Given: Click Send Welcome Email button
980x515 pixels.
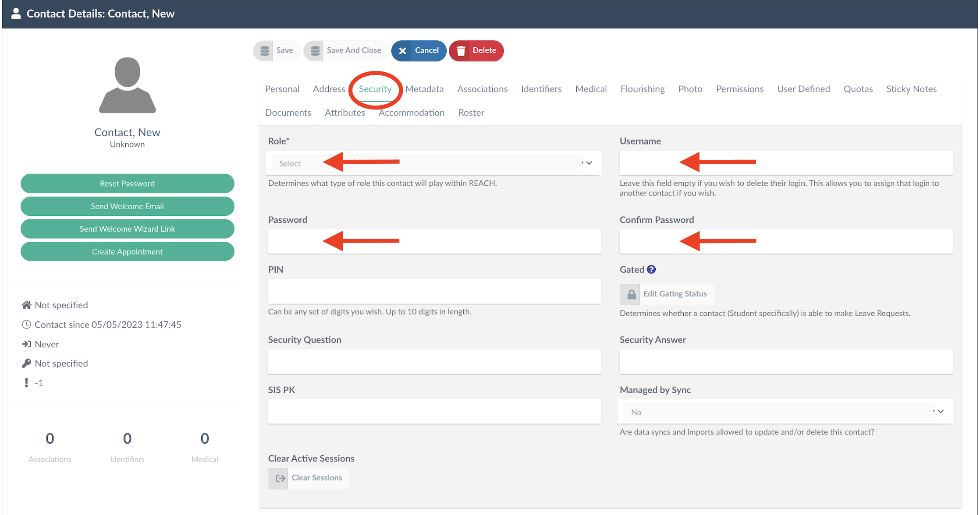Looking at the screenshot, I should pyautogui.click(x=127, y=206).
